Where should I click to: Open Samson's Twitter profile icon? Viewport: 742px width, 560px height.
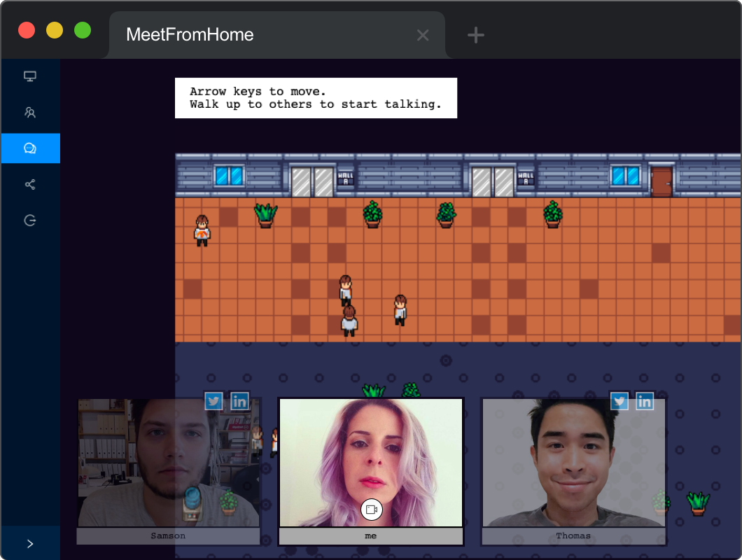click(214, 401)
